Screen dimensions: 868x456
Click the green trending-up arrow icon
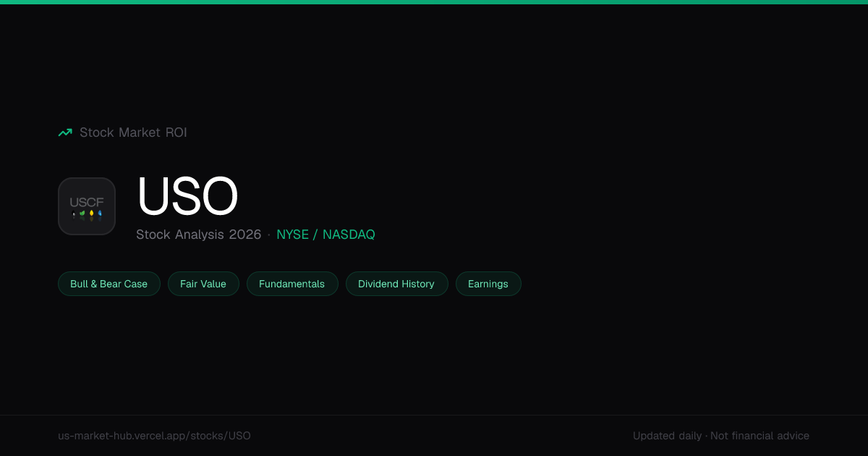pyautogui.click(x=65, y=132)
